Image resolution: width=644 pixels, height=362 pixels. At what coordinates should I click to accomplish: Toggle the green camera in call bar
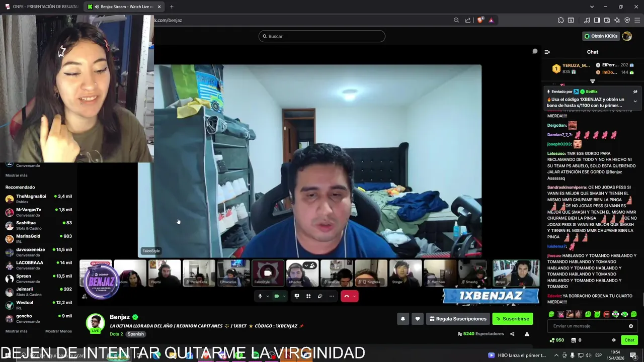(277, 296)
